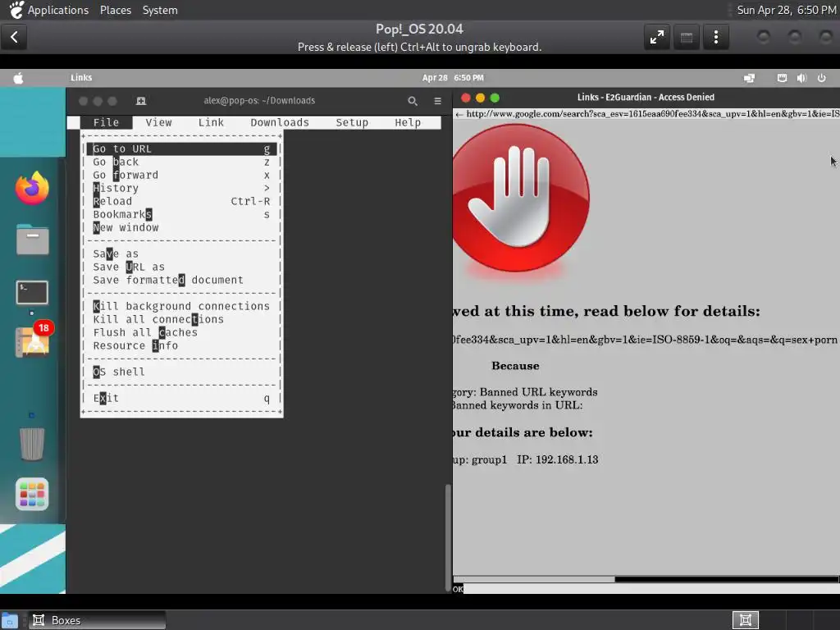Maximize the Links window with the green dot

coord(495,98)
